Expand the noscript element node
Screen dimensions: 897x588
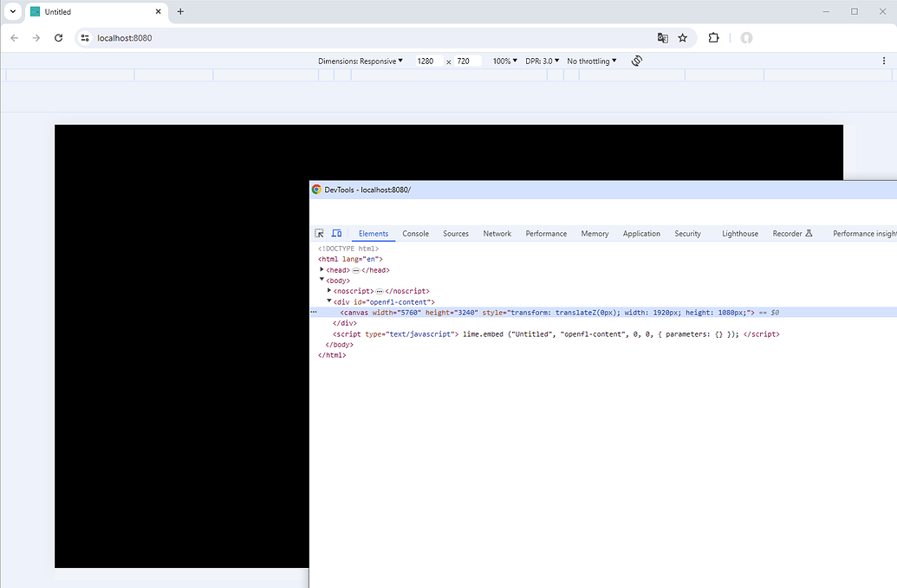[x=329, y=290]
